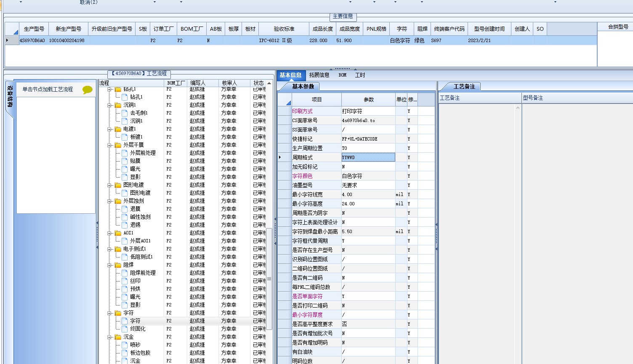The width and height of the screenshot is (633, 364).
Task: Click the 印刷方式 parameter label
Action: (302, 111)
